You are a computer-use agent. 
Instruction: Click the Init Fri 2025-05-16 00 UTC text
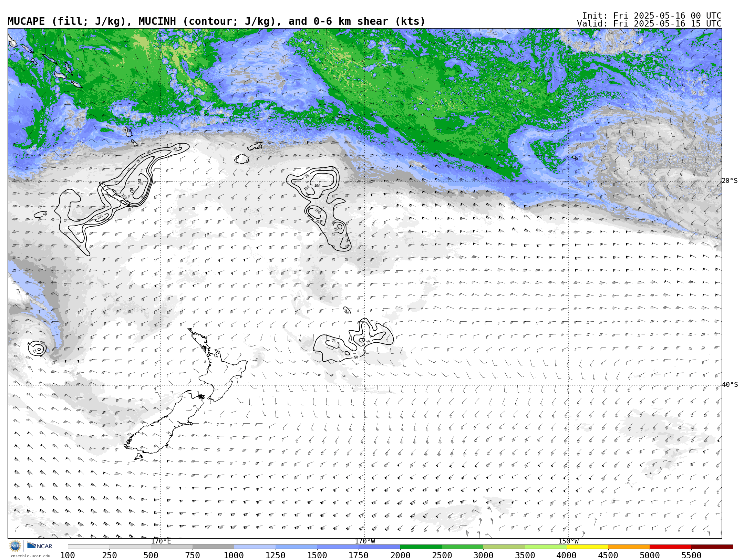tap(652, 16)
